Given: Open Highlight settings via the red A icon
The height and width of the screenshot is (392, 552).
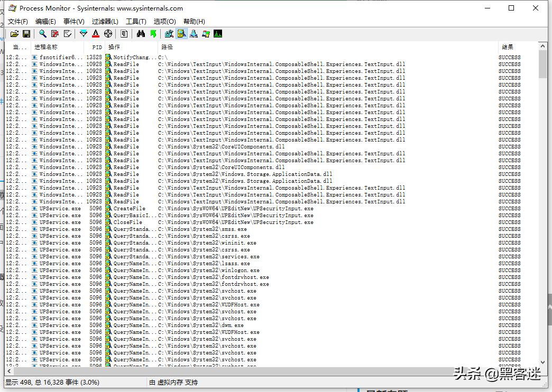Looking at the screenshot, I should [95, 34].
